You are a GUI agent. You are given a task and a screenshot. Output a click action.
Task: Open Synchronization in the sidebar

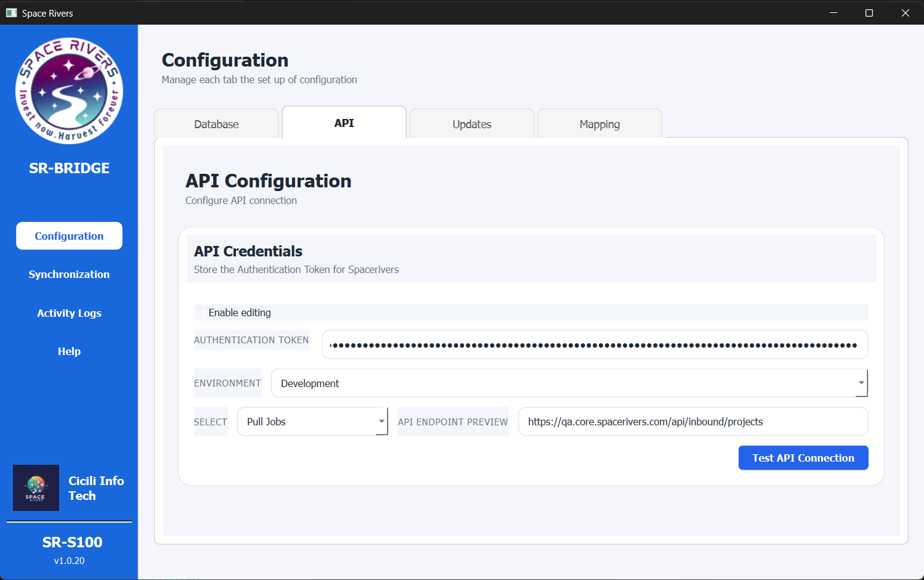point(69,274)
